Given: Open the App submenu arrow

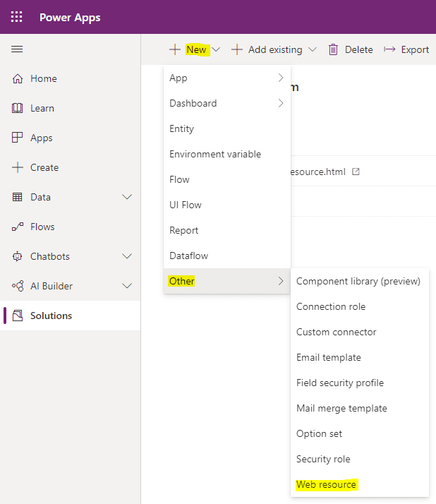Looking at the screenshot, I should [x=281, y=78].
